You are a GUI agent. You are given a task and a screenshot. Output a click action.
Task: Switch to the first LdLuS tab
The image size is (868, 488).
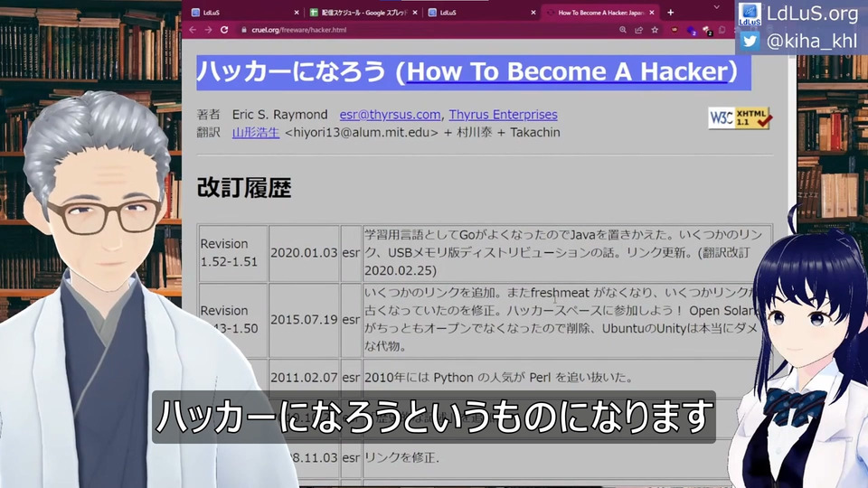click(x=243, y=12)
